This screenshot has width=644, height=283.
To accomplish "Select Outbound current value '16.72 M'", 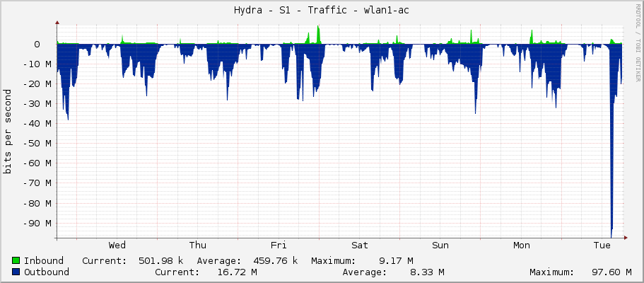I will (238, 272).
